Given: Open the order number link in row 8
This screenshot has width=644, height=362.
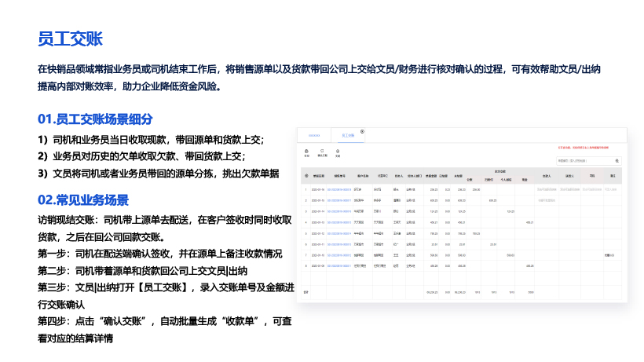Looking at the screenshot, I should pos(340,265).
